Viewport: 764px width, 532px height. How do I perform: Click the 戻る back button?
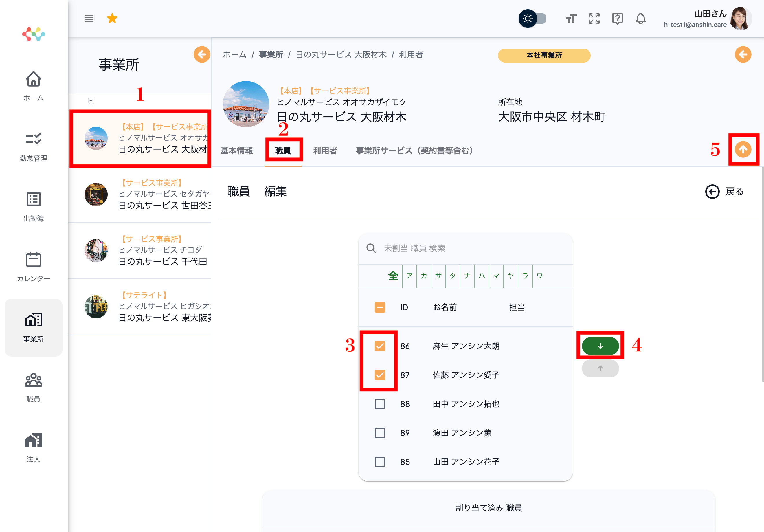point(724,192)
